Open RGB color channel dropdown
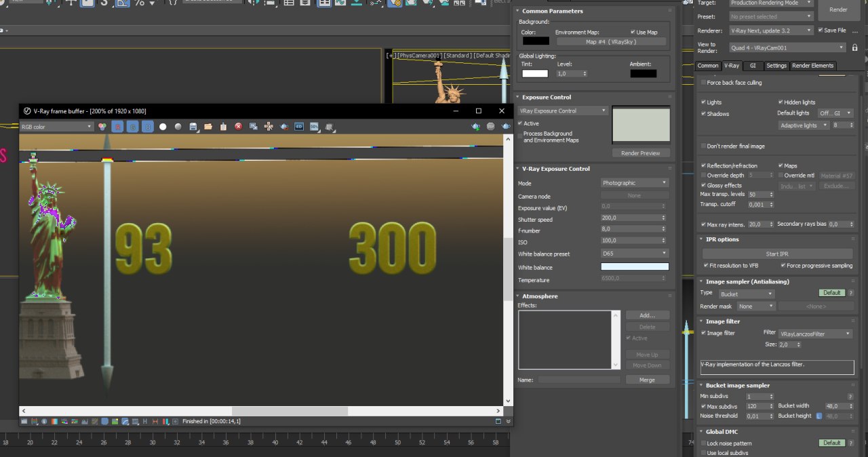Viewport: 868px width, 457px height. pos(56,126)
